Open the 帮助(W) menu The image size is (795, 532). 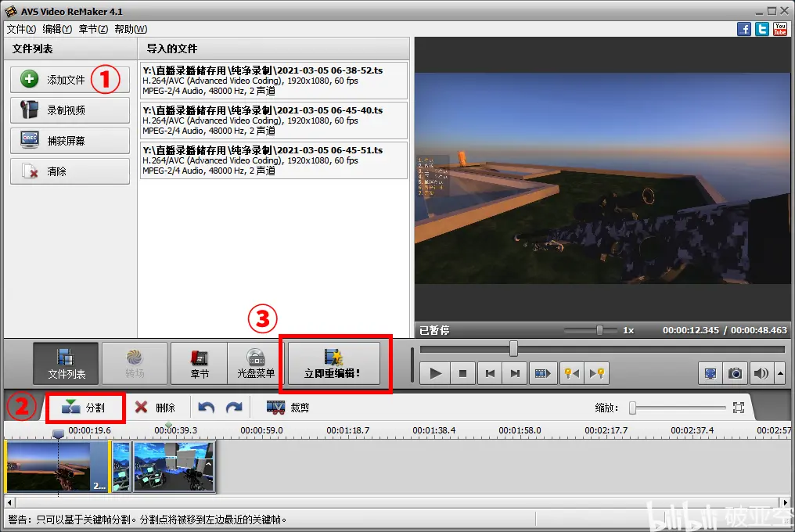pyautogui.click(x=131, y=29)
